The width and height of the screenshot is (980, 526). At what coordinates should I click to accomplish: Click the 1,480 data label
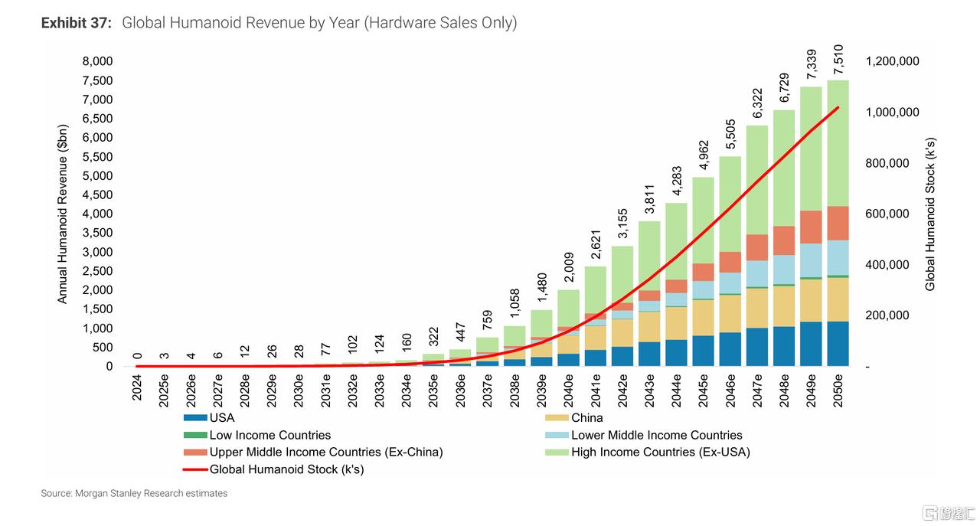point(541,288)
